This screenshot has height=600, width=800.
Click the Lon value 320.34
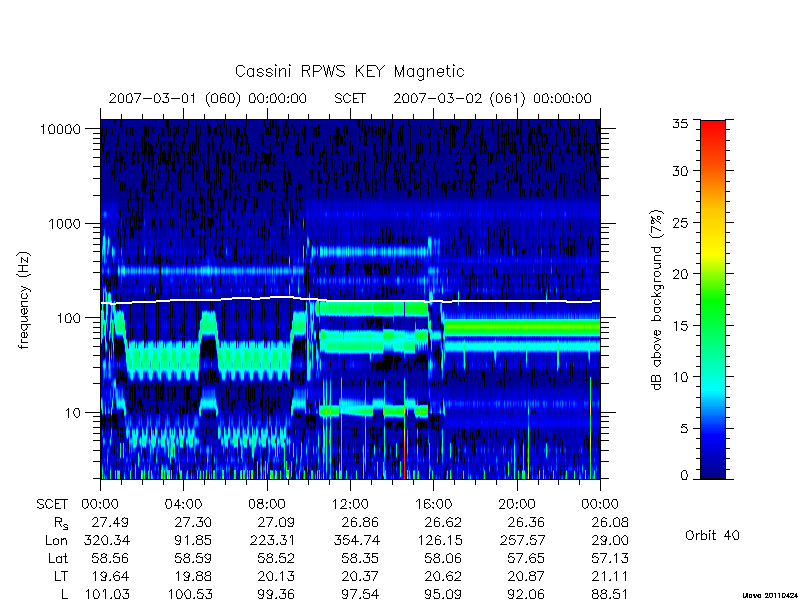click(x=106, y=540)
